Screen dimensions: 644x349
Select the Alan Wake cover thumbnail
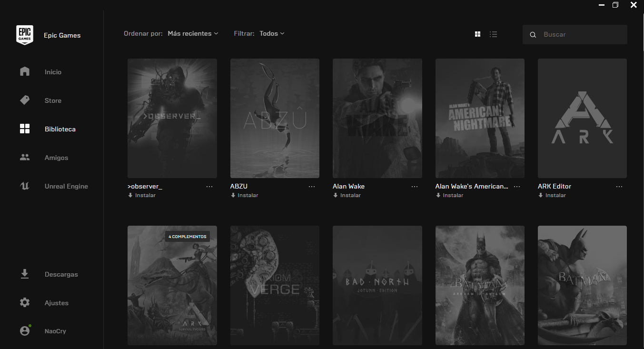[x=377, y=118]
